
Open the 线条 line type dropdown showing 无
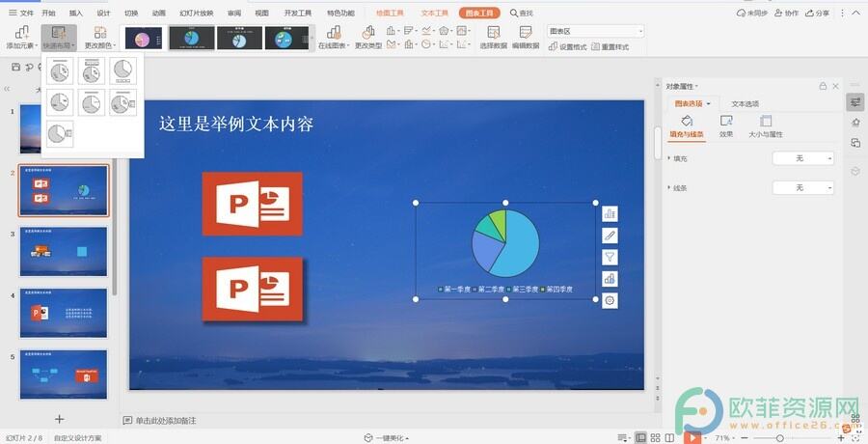pyautogui.click(x=802, y=188)
